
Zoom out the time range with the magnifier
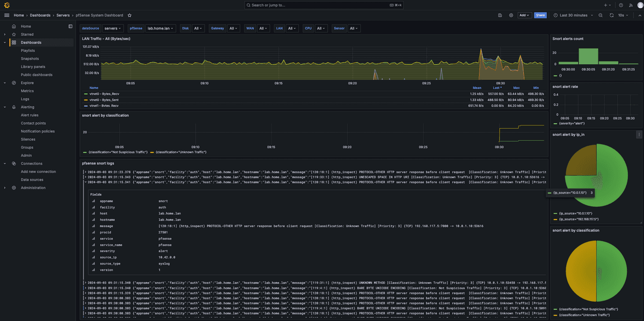tap(601, 15)
